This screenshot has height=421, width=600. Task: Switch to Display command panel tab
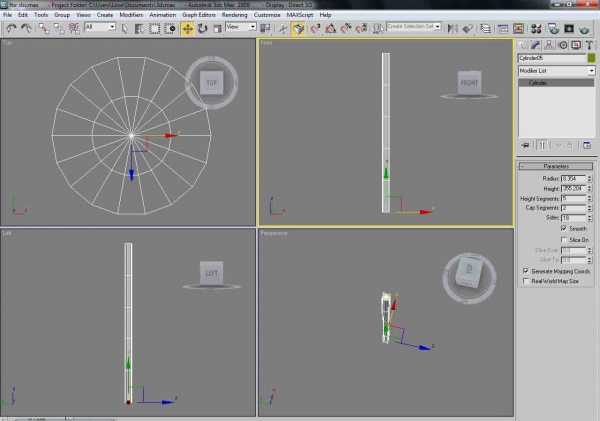576,45
